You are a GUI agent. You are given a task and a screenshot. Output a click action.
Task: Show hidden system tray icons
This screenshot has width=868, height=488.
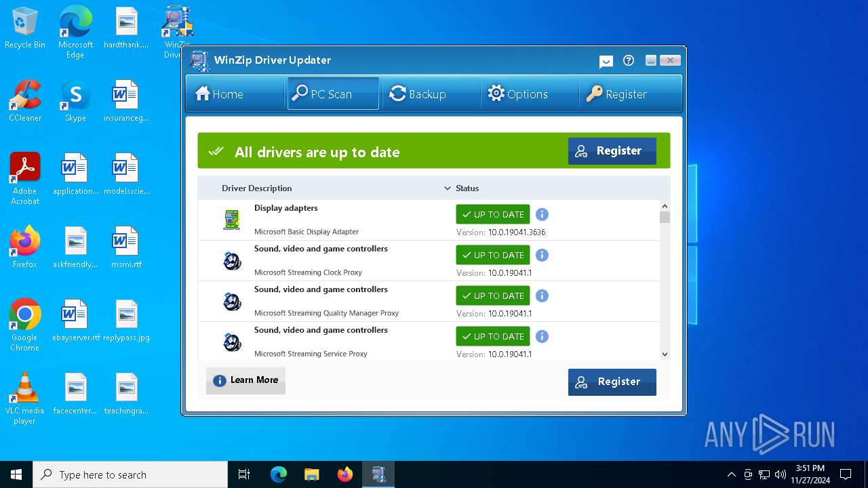731,474
